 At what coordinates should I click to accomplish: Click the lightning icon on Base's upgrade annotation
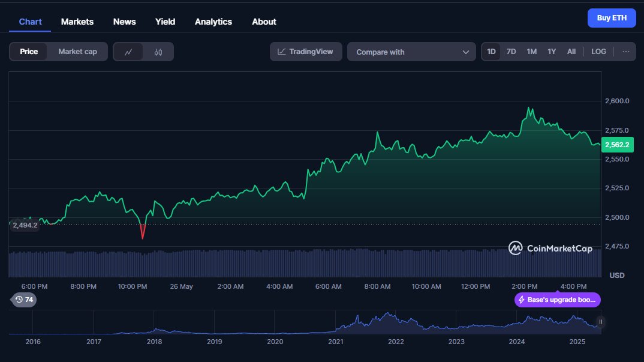coord(523,300)
